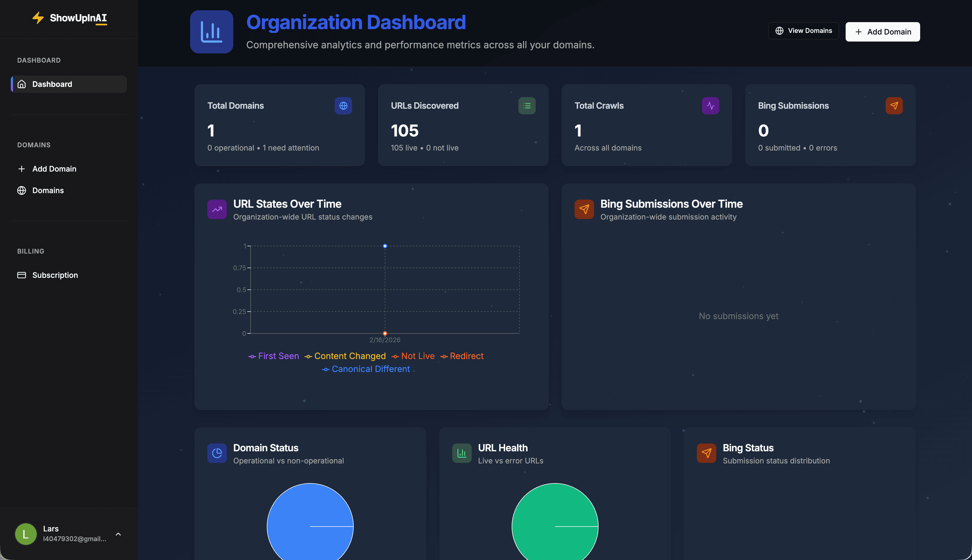Open View Domains from the header
The image size is (972, 560).
pos(803,30)
